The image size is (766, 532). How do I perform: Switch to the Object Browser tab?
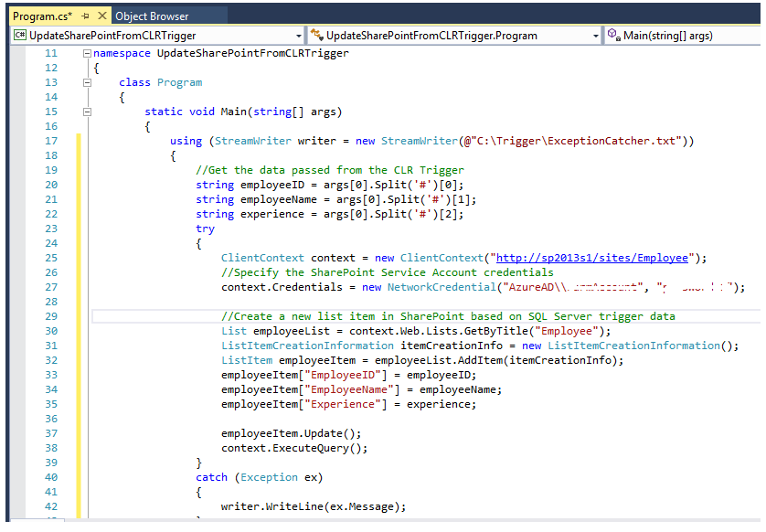point(152,16)
